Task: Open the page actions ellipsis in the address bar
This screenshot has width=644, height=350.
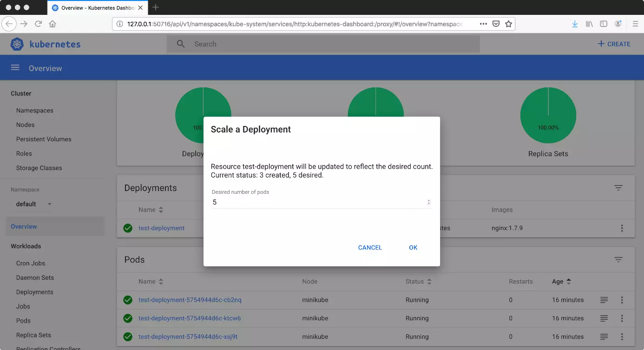Action: click(x=483, y=24)
